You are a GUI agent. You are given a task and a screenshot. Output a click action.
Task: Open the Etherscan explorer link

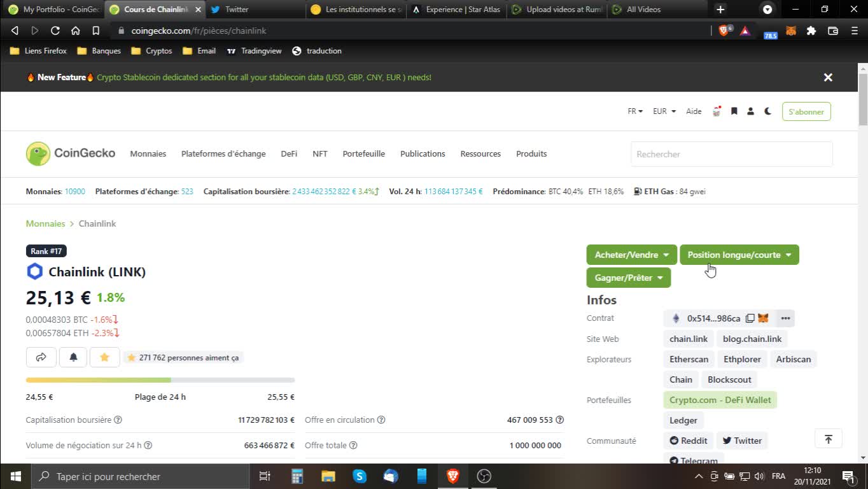pyautogui.click(x=689, y=359)
